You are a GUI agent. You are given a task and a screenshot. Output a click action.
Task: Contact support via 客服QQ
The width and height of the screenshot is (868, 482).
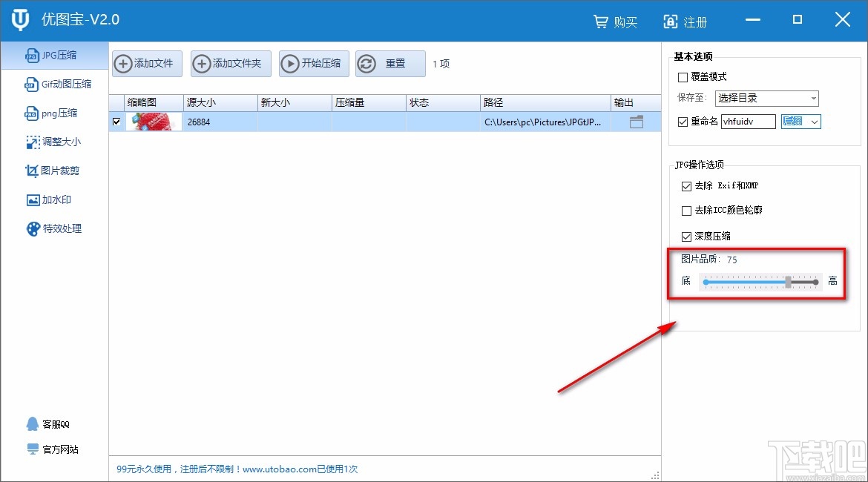(x=47, y=424)
